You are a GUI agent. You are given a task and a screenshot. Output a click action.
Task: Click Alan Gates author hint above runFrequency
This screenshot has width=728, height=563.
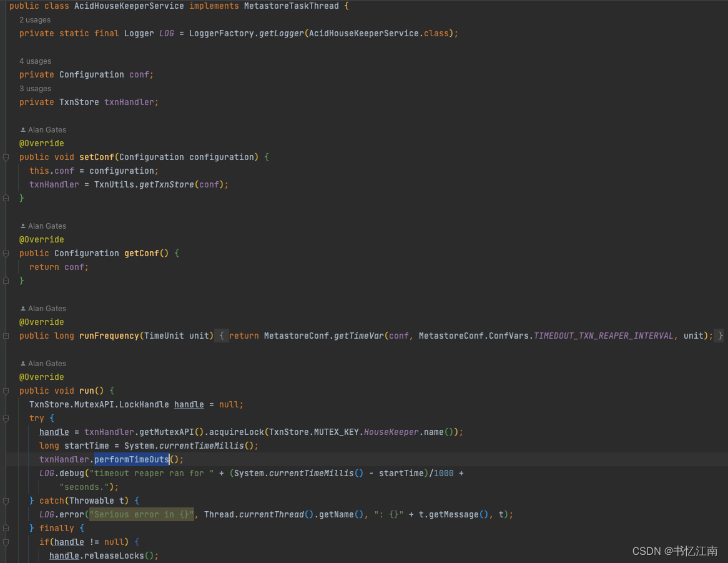pos(47,309)
